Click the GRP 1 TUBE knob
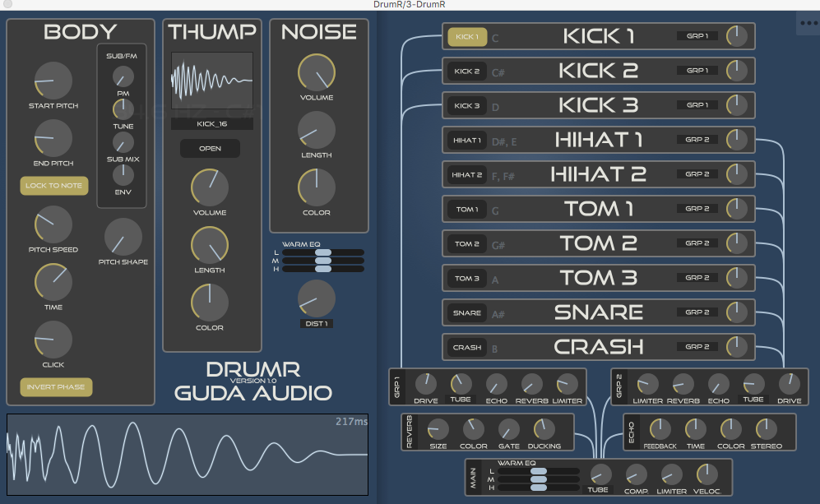The width and height of the screenshot is (820, 504). coord(461,384)
